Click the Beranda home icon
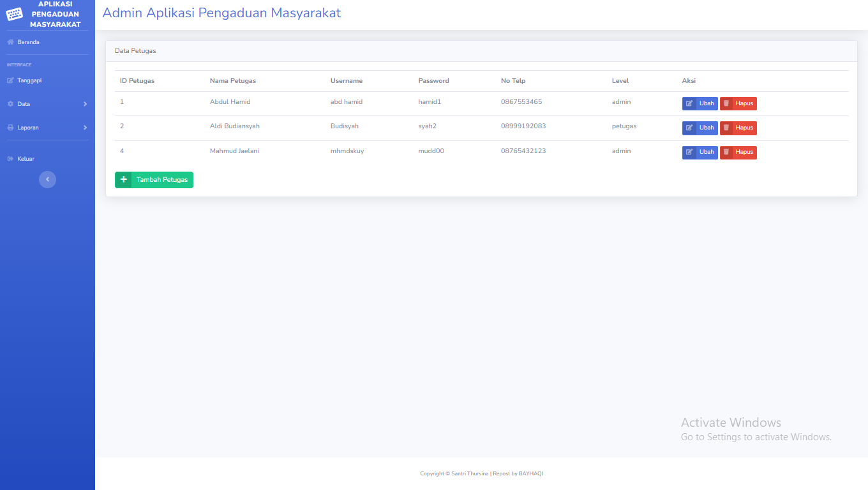Screen dimensions: 868x490 10,42
